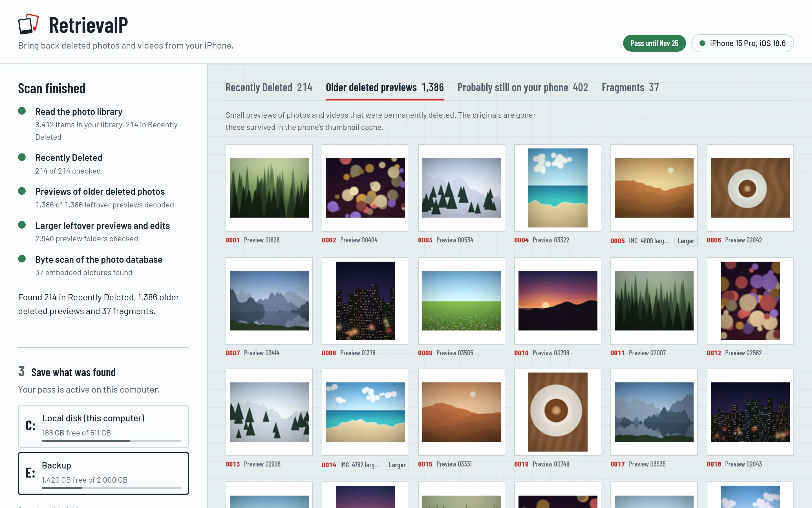Viewport: 812px width, 508px height.
Task: Switch to the Recently Deleted tab
Action: point(269,88)
